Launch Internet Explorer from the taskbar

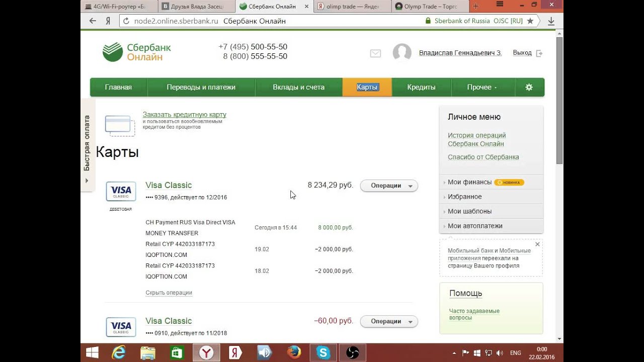click(x=119, y=353)
